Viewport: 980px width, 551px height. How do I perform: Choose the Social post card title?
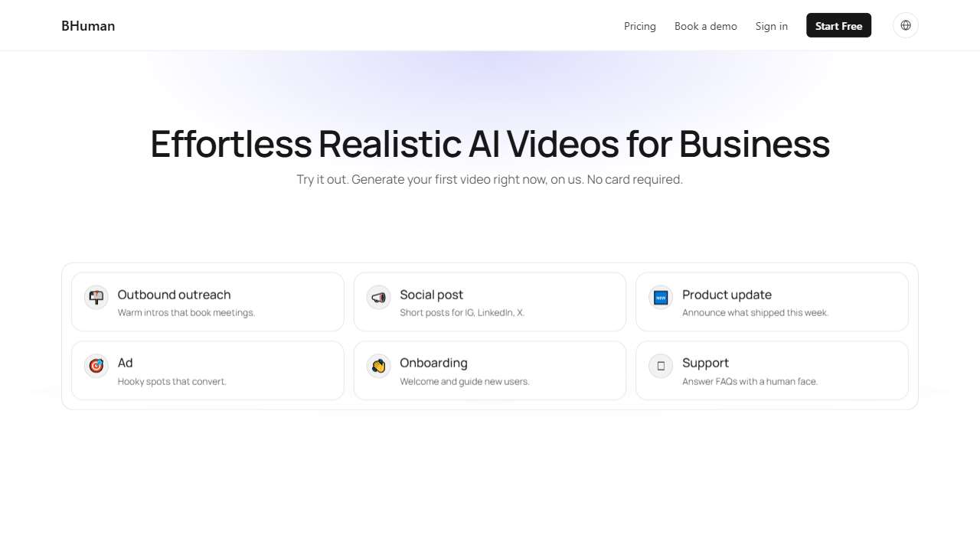click(x=431, y=295)
